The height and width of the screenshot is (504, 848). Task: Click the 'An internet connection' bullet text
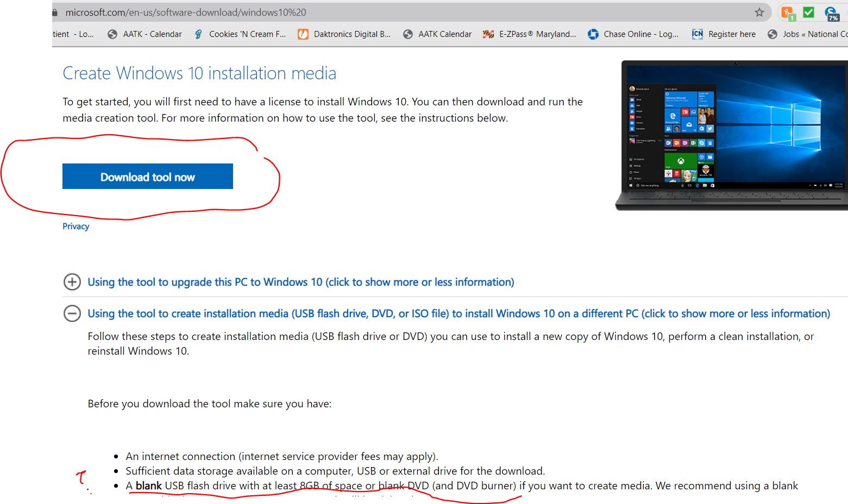click(x=282, y=456)
